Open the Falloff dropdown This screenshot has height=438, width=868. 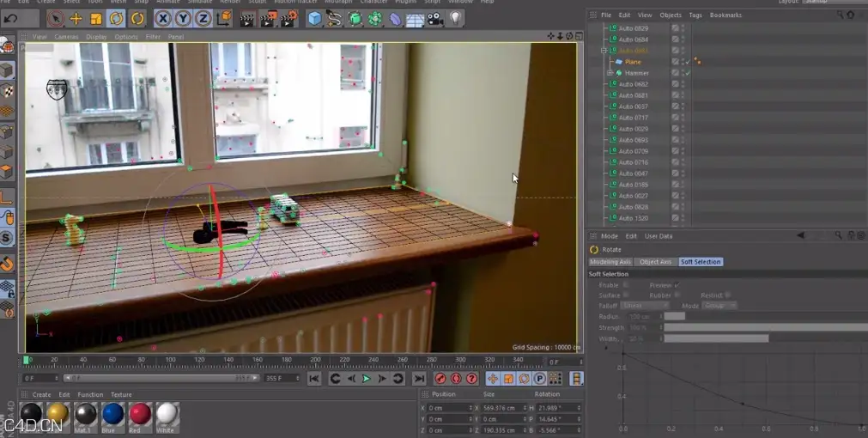(x=645, y=306)
